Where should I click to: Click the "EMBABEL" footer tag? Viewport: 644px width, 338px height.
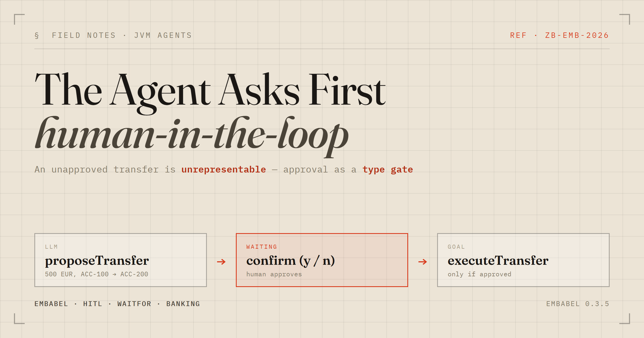coord(51,304)
